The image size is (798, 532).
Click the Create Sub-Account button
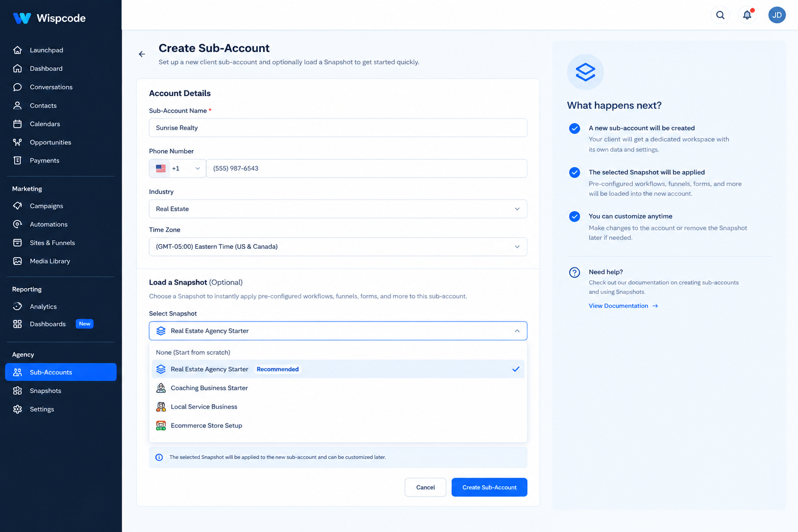489,487
